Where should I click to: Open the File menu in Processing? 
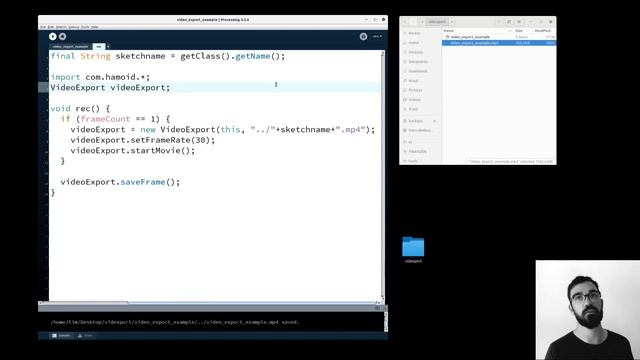[x=42, y=27]
